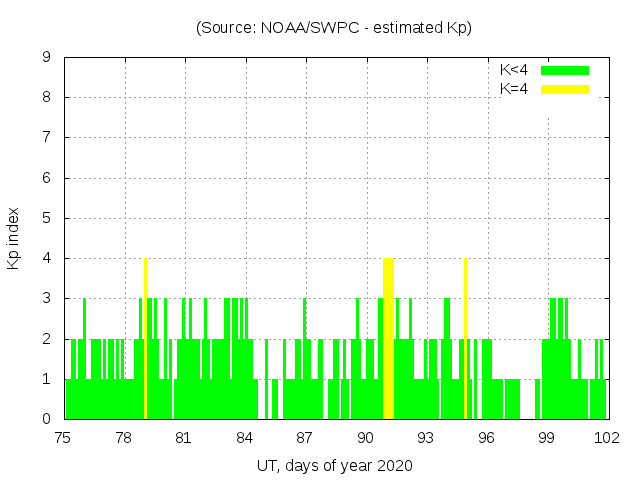
Task: Click the green K<4 legend swatch
Action: click(565, 70)
